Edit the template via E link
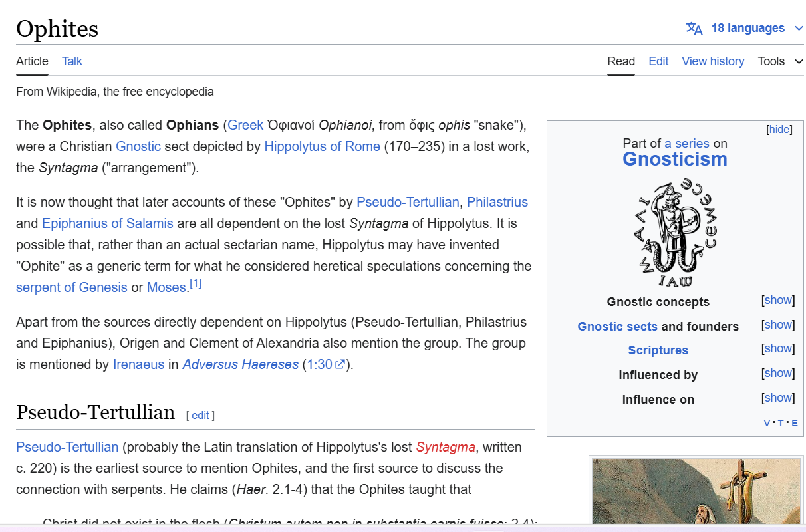The width and height of the screenshot is (806, 532). coord(795,423)
